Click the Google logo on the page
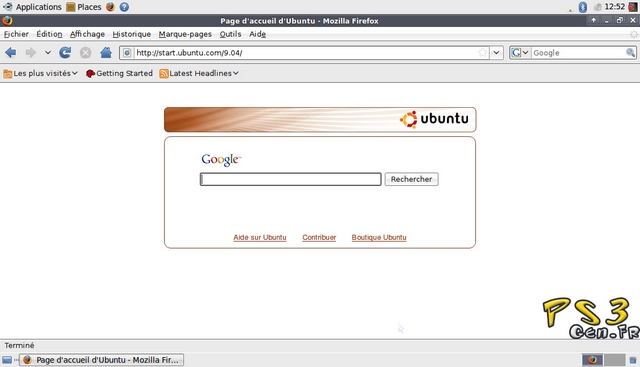 point(221,160)
